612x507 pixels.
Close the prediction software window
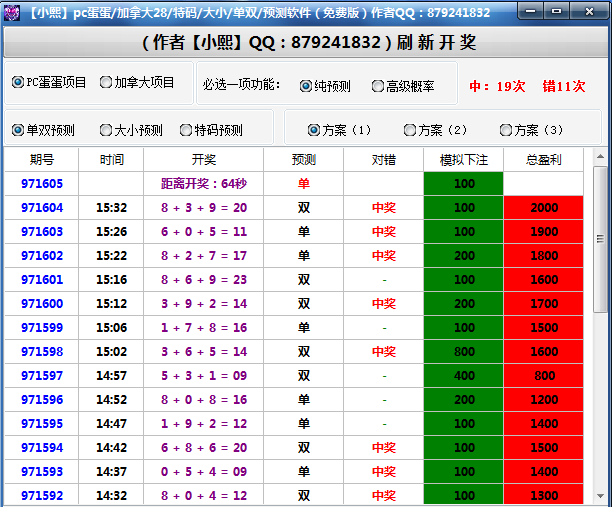click(x=589, y=11)
